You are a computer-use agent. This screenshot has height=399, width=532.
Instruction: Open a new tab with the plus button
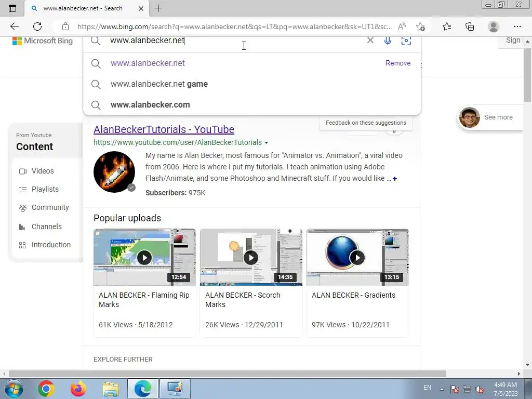158,8
